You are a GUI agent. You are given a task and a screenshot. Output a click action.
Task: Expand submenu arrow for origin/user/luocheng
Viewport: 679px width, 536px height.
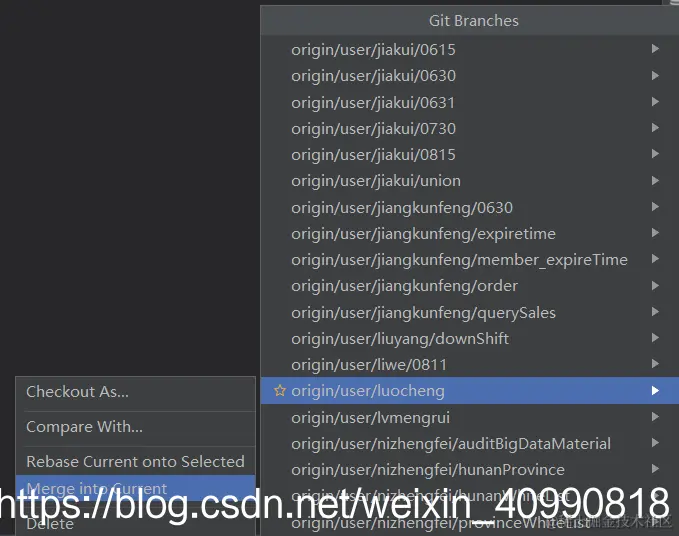[655, 391]
